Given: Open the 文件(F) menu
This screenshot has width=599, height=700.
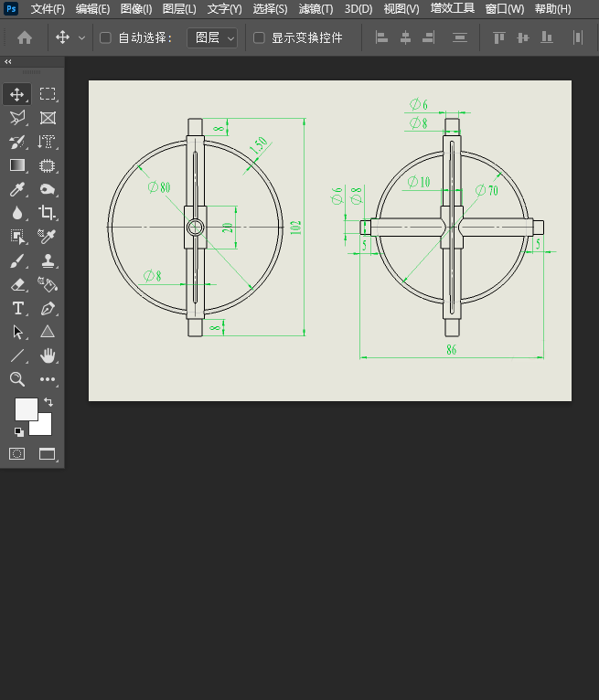Looking at the screenshot, I should pos(48,9).
